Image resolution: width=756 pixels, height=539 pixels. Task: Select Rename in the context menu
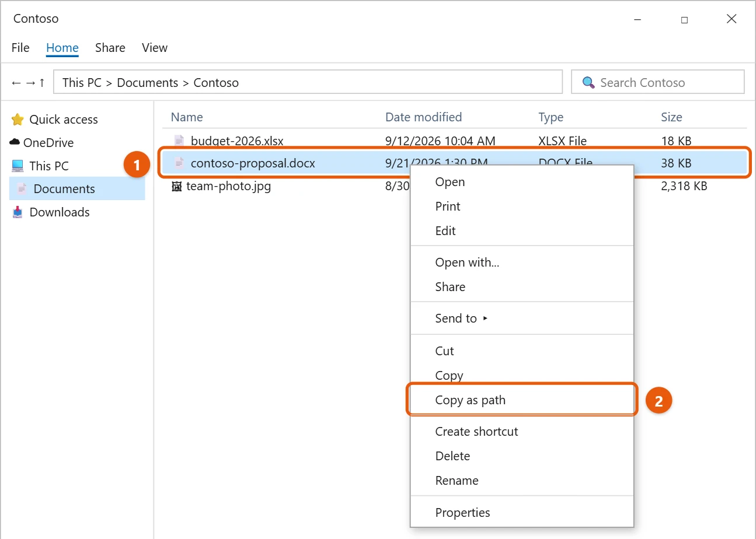[522, 481]
